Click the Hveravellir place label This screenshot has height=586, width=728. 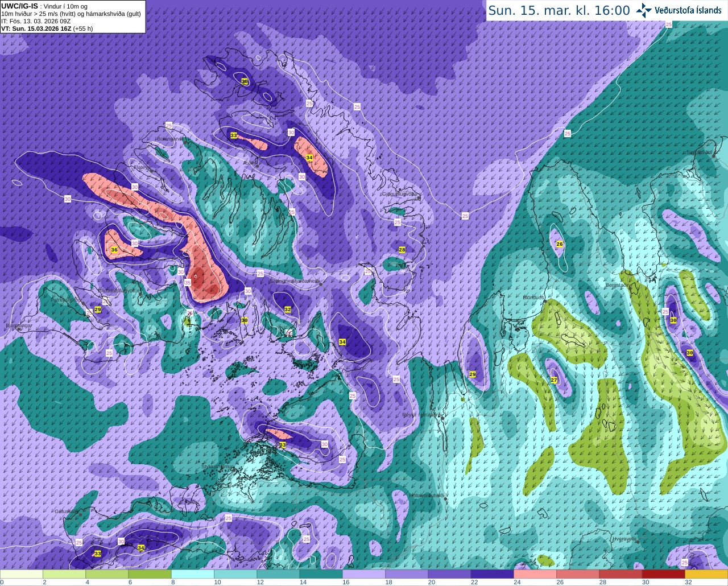tap(624, 538)
